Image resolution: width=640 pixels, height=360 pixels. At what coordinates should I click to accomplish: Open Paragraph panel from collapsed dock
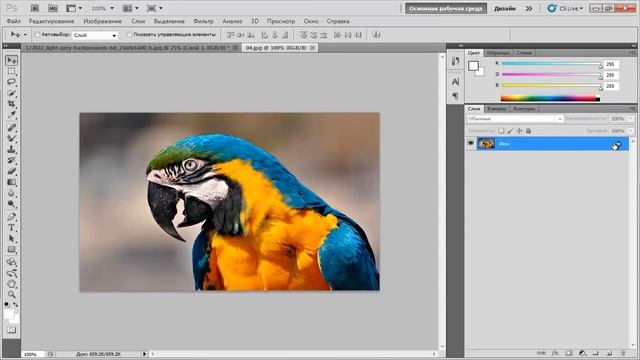click(456, 96)
